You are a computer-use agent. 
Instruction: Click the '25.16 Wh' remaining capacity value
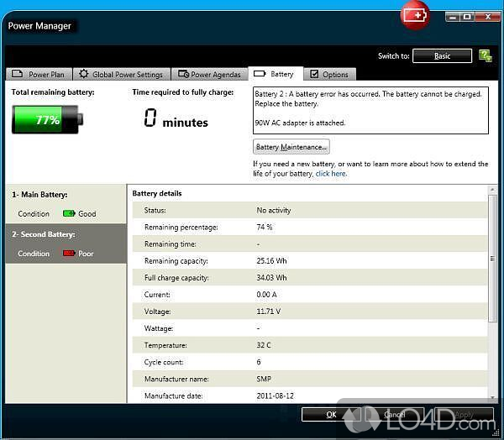click(x=271, y=260)
